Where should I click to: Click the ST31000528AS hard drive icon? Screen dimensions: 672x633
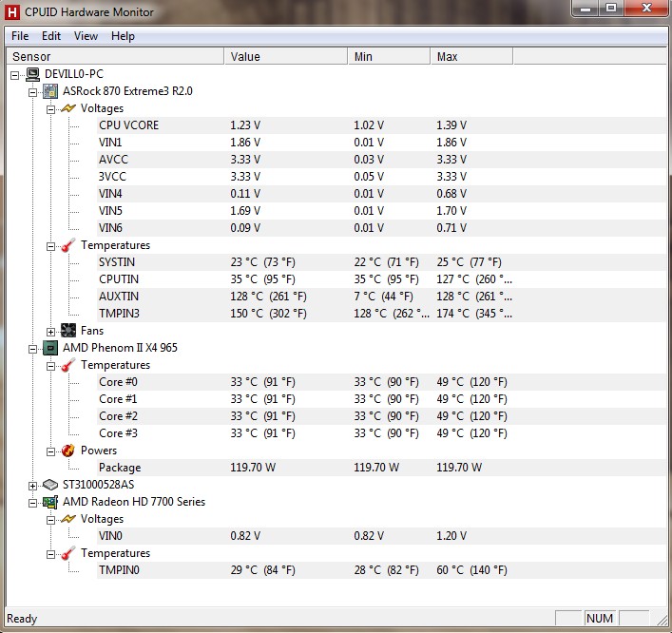(x=50, y=485)
